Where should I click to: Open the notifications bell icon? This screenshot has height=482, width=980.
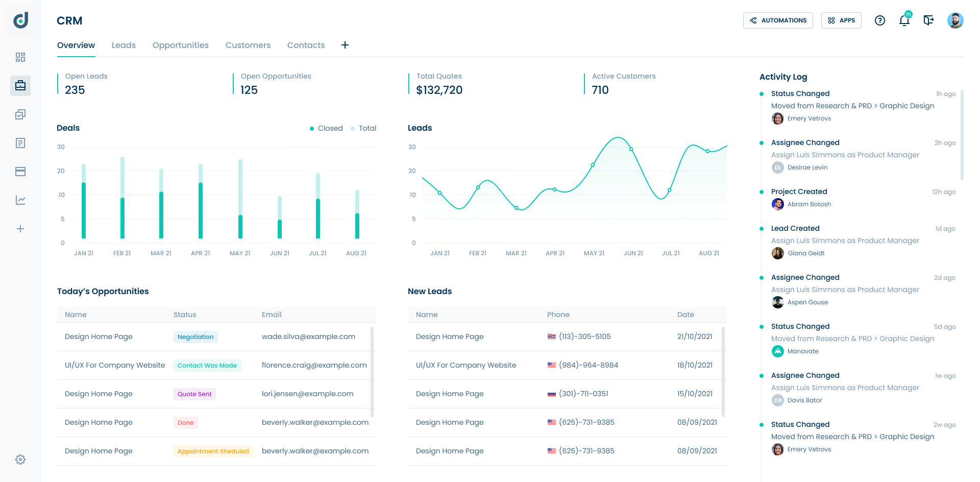click(904, 20)
